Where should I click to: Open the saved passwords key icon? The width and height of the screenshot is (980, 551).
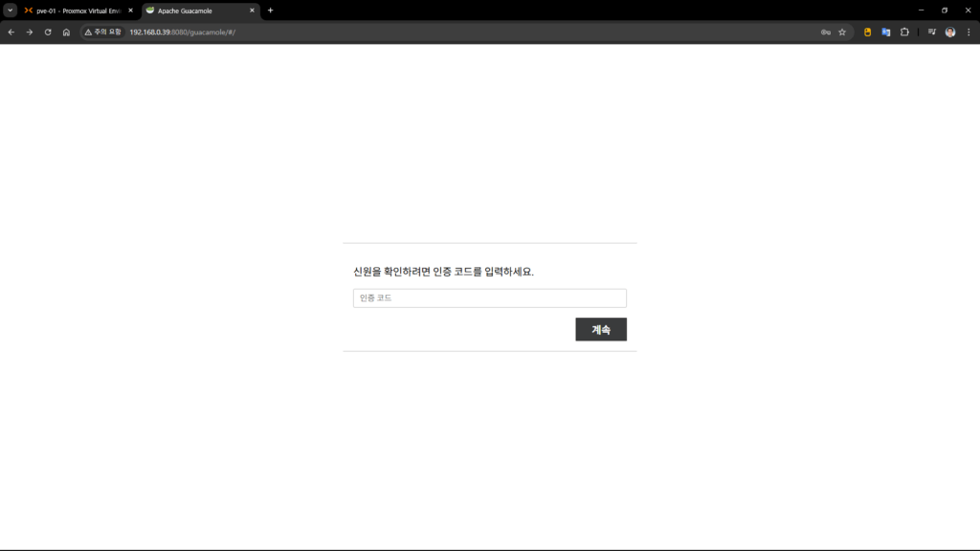click(825, 32)
